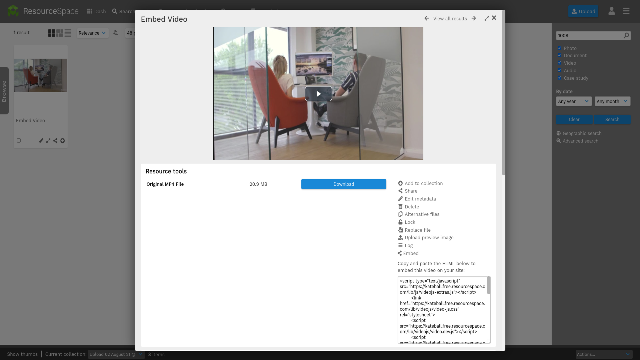Open the background Embed Video thumbnail
This screenshot has width=640, height=360.
point(40,76)
